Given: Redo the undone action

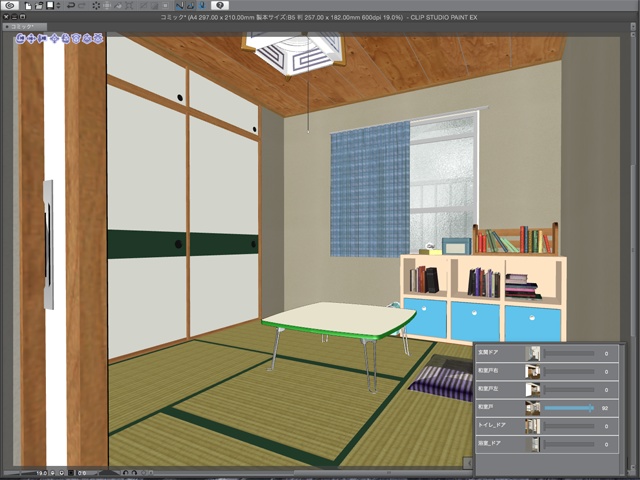Looking at the screenshot, I should 82,6.
